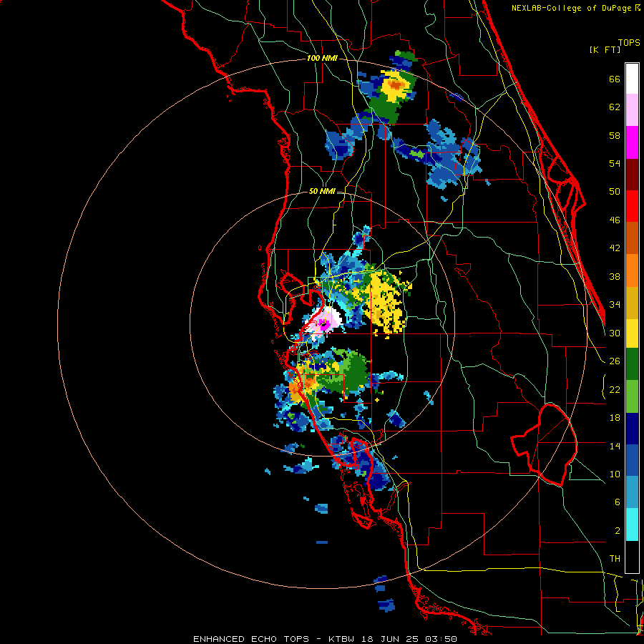Screen dimensions: 644x644
Task: Click the ENHANCED ECHO TOPS KTBW timestamp caption
Action: 325,639
